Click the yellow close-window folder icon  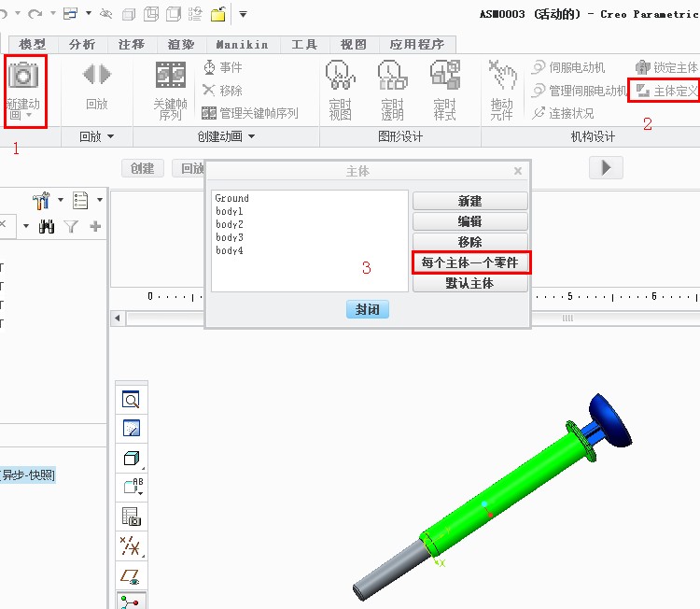pos(217,14)
